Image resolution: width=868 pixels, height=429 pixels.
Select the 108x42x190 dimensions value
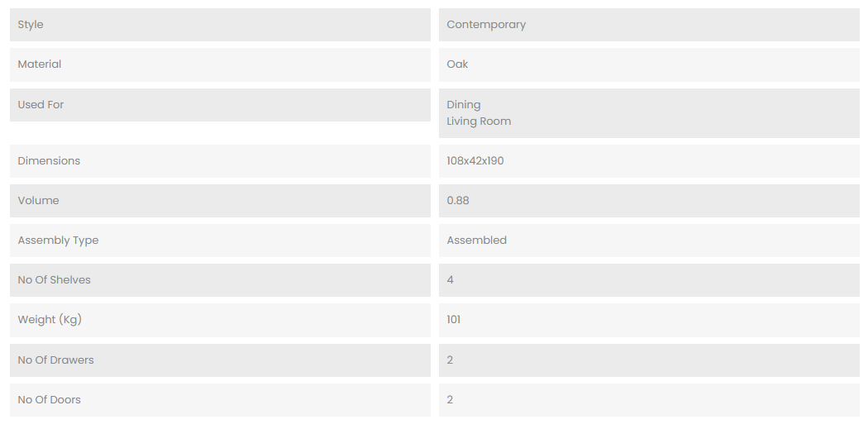click(475, 161)
